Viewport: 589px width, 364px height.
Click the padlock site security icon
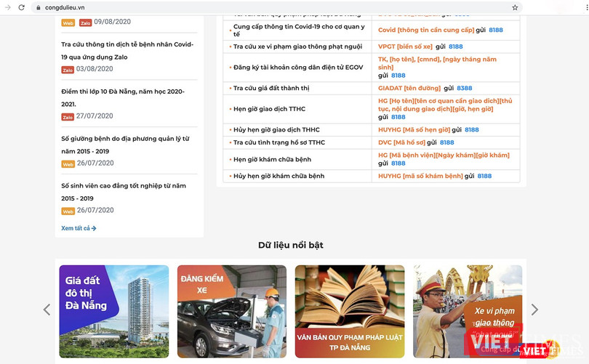[x=39, y=7]
